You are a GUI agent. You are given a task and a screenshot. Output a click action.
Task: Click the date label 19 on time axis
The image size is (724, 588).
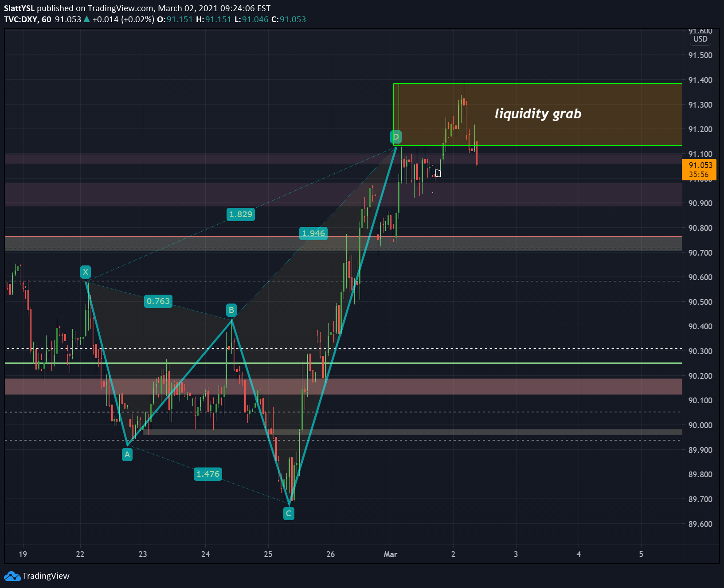click(23, 554)
